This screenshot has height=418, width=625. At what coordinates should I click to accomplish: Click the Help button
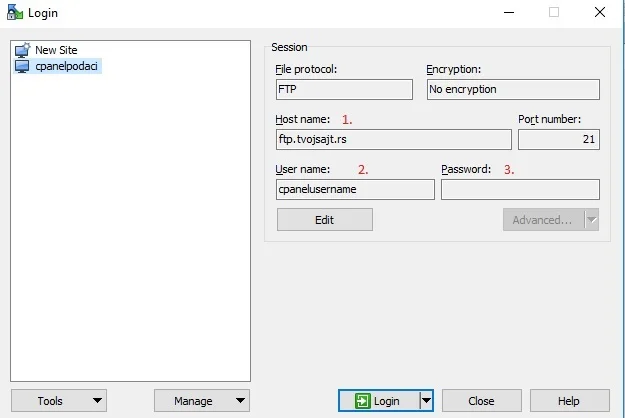tap(570, 400)
